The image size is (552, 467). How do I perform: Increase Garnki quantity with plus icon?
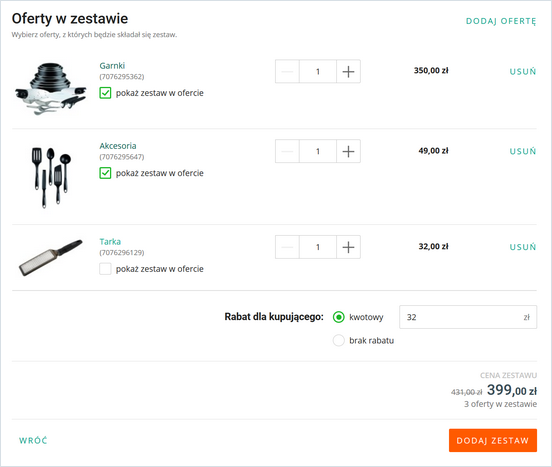[x=348, y=71]
